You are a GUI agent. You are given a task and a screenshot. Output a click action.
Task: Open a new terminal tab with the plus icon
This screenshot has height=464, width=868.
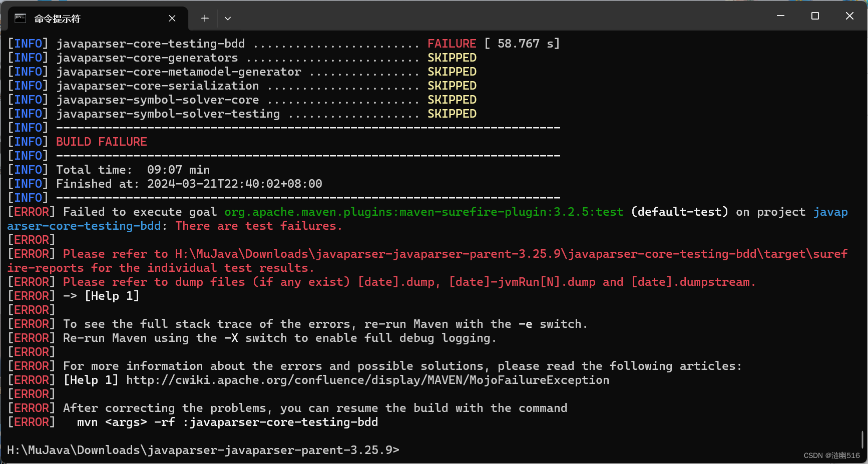pyautogui.click(x=204, y=18)
